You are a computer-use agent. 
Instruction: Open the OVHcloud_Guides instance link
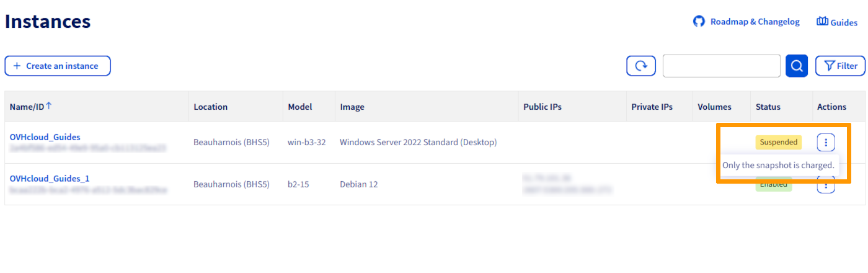click(x=45, y=137)
